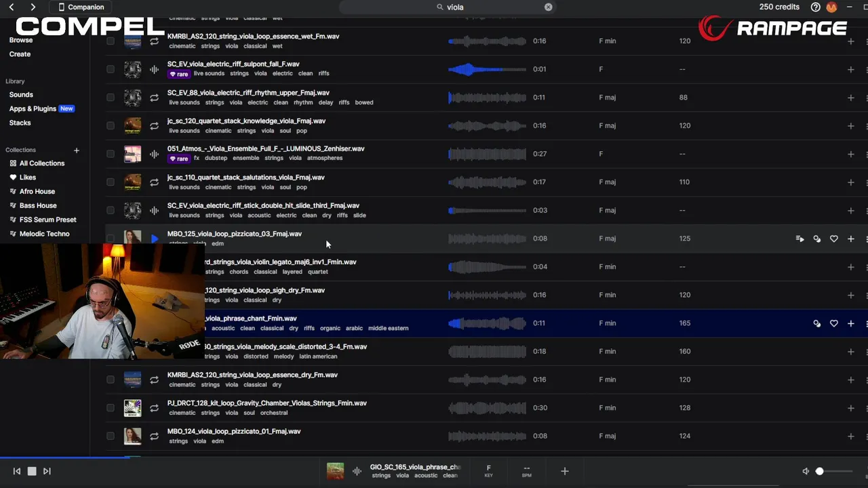868x488 pixels.
Task: Clear the viola search text
Action: [548, 7]
